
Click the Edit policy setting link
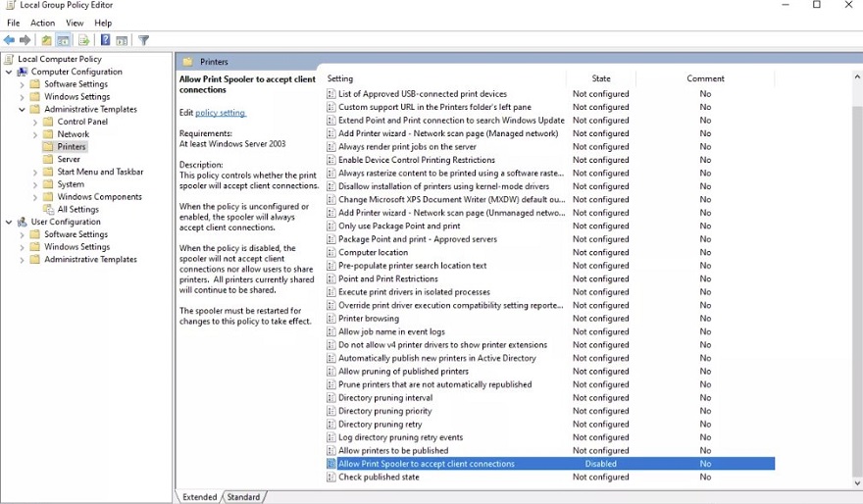(220, 112)
